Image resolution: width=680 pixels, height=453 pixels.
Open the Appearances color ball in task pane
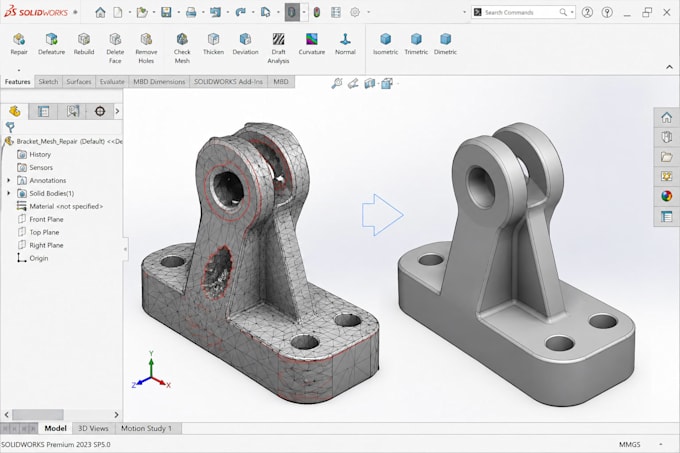click(x=667, y=196)
